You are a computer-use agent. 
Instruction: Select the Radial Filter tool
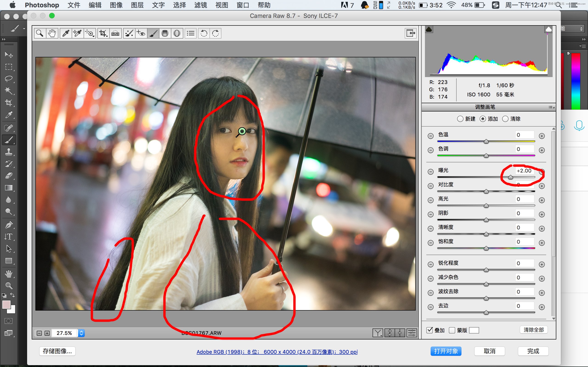177,33
